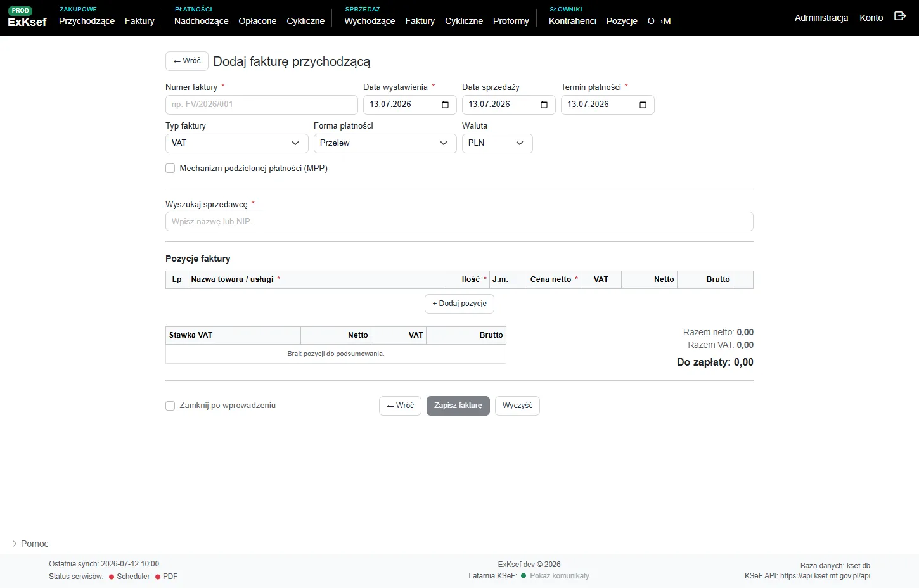
Task: Go to Nadchodzące payments
Action: 202,21
